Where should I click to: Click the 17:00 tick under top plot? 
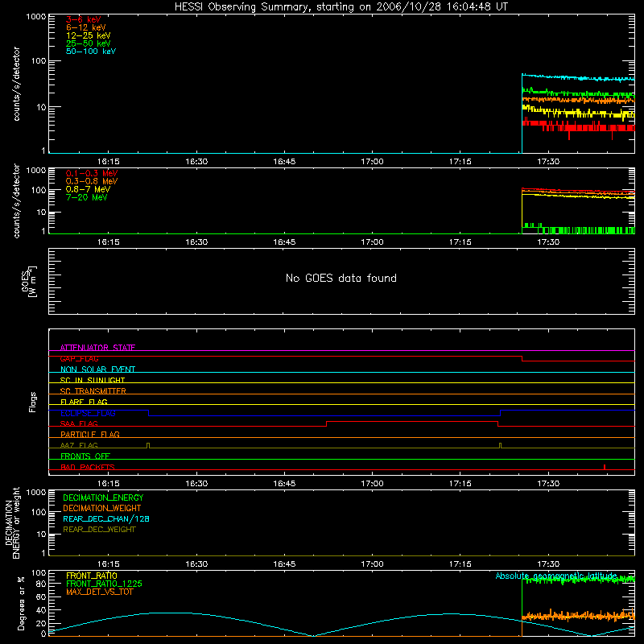click(x=372, y=162)
